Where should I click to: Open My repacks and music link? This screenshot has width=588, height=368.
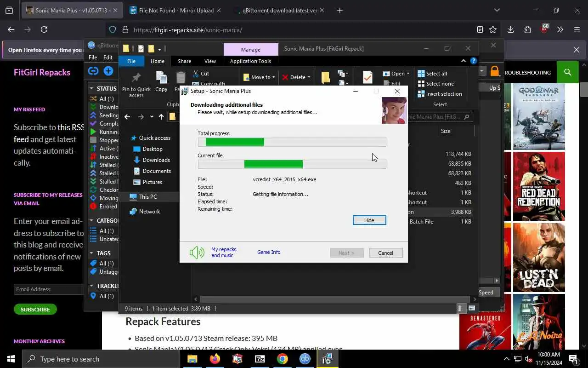(224, 252)
